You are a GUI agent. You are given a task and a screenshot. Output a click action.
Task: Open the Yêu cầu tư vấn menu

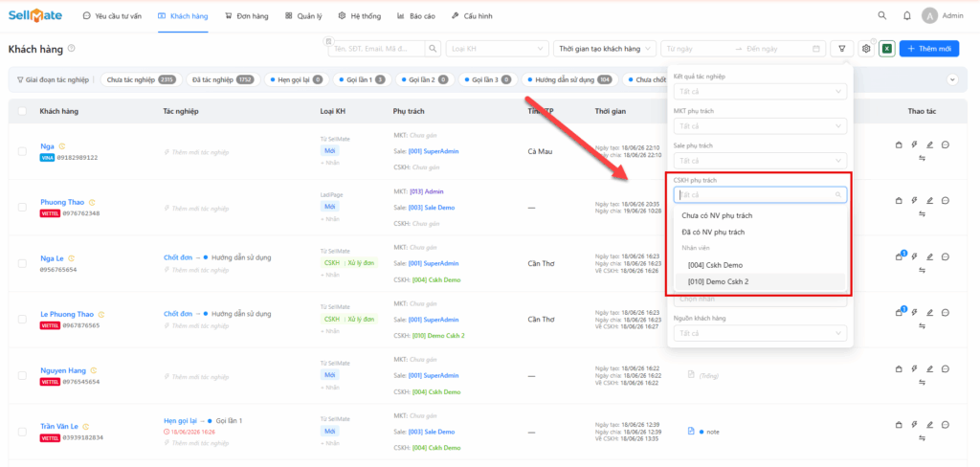(112, 16)
